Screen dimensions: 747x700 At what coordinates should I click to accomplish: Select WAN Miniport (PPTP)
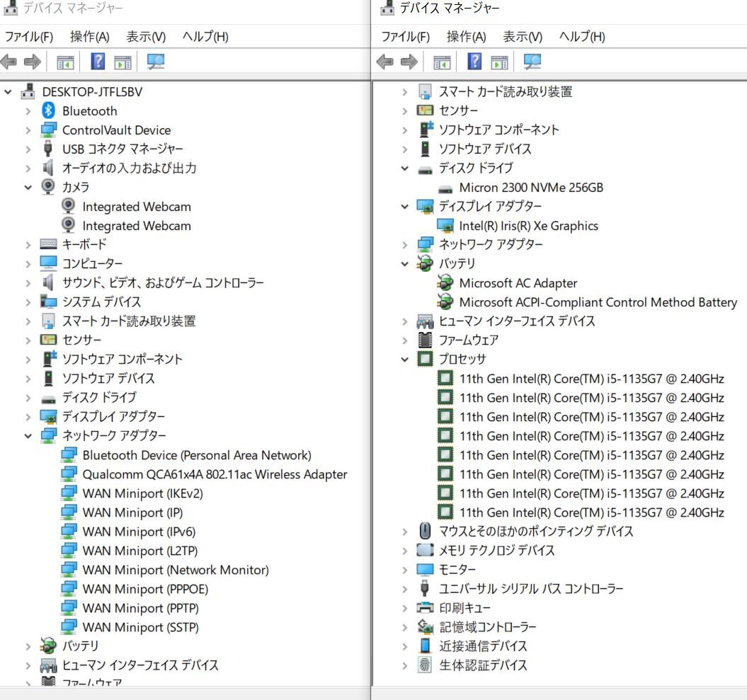pos(140,607)
